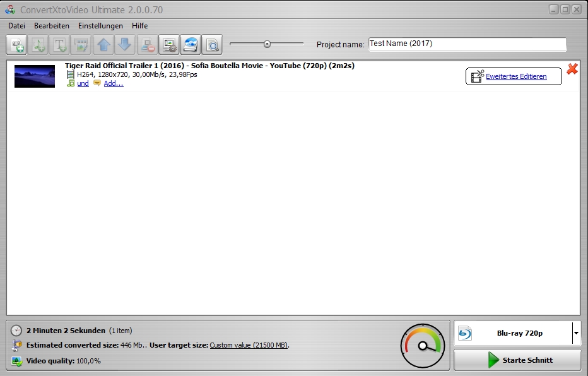
Task: Open the Datei menu
Action: (x=17, y=26)
